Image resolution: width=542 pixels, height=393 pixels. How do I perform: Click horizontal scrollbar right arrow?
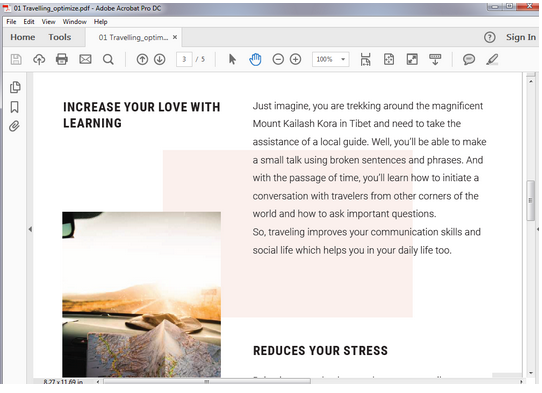point(521,382)
